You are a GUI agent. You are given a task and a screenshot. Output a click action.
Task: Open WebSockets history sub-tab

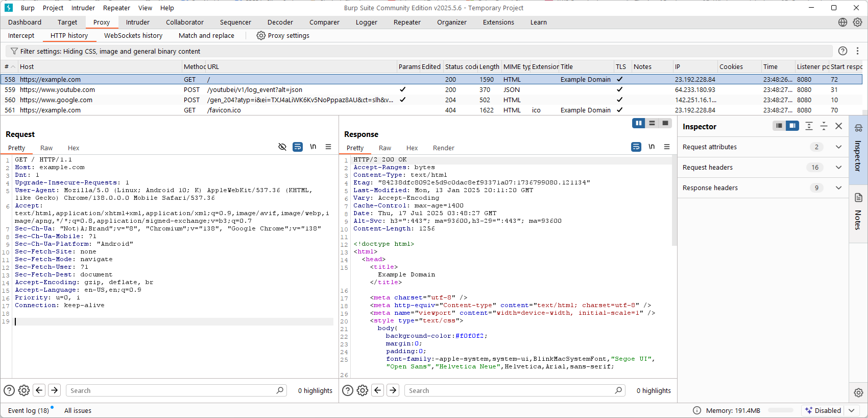(x=133, y=35)
